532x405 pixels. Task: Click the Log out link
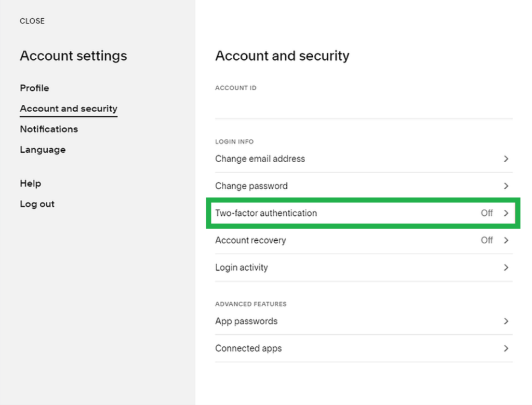(37, 204)
